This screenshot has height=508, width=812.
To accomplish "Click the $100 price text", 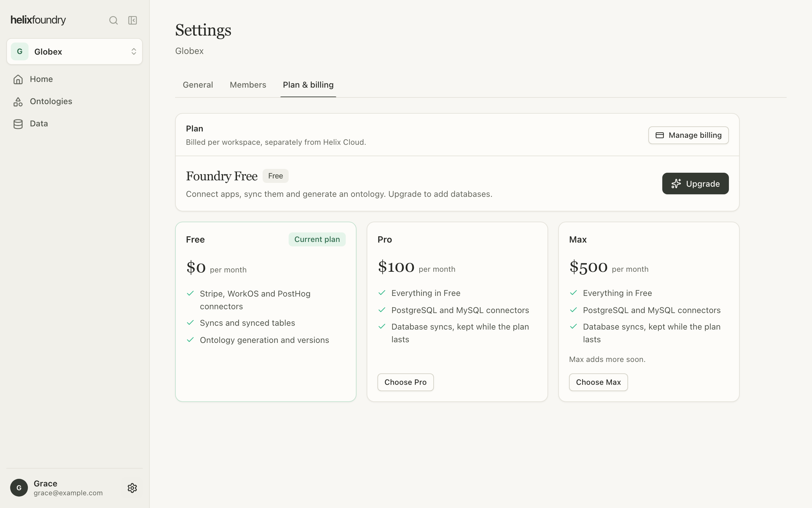I will click(396, 267).
